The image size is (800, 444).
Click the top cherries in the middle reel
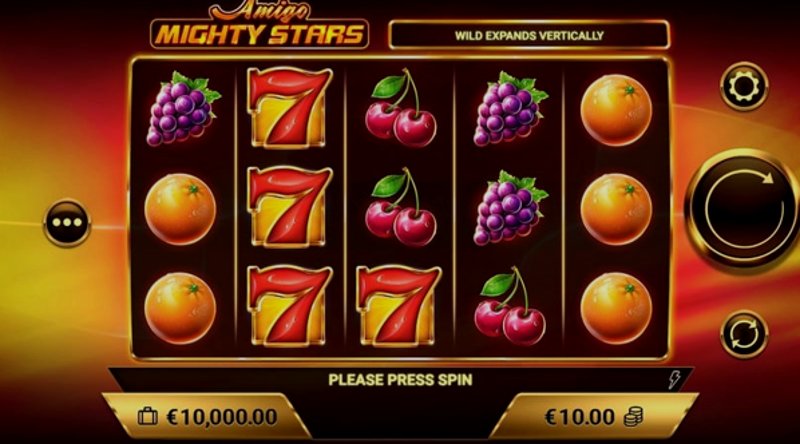(x=401, y=108)
